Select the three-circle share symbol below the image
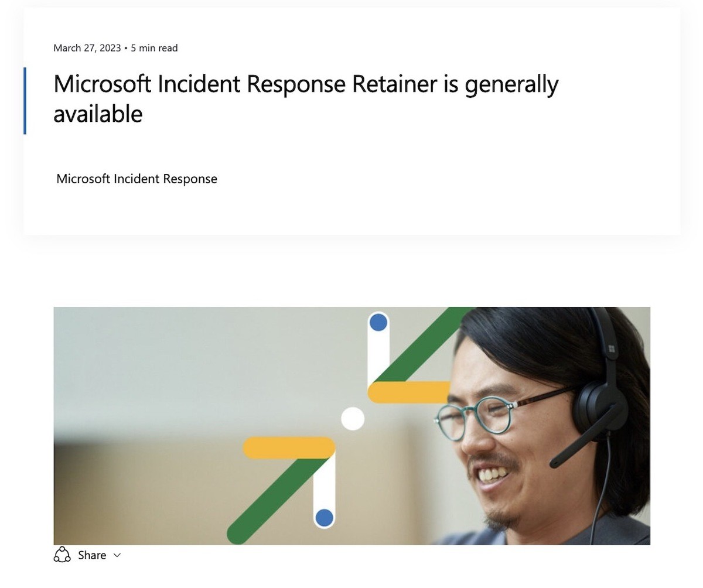The height and width of the screenshot is (588, 703). pos(62,555)
